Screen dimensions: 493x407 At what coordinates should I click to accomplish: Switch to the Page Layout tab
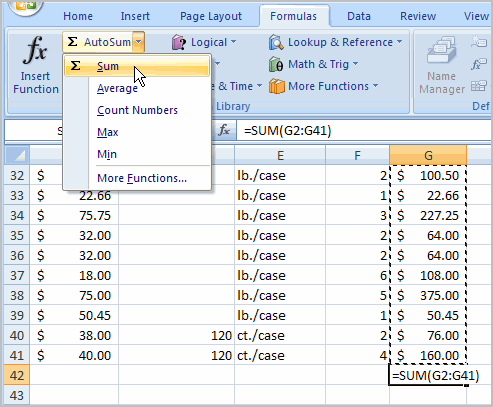click(211, 16)
